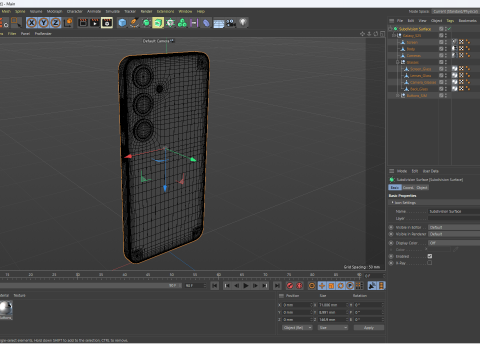Open the Object (Rel) dropdown
This screenshot has width=480, height=360.
pyautogui.click(x=297, y=328)
